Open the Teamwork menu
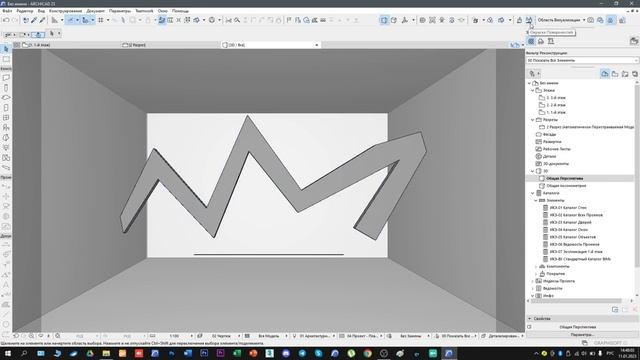This screenshot has height=360, width=640. (x=144, y=11)
